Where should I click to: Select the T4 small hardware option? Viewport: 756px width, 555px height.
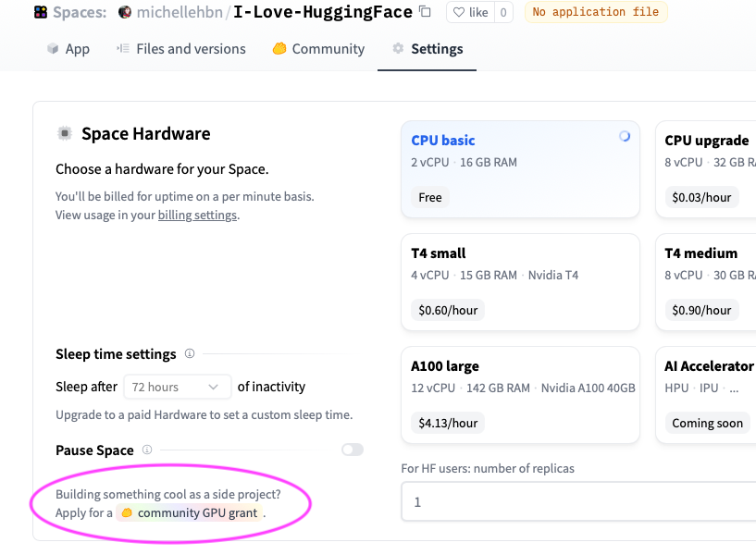[x=520, y=281]
